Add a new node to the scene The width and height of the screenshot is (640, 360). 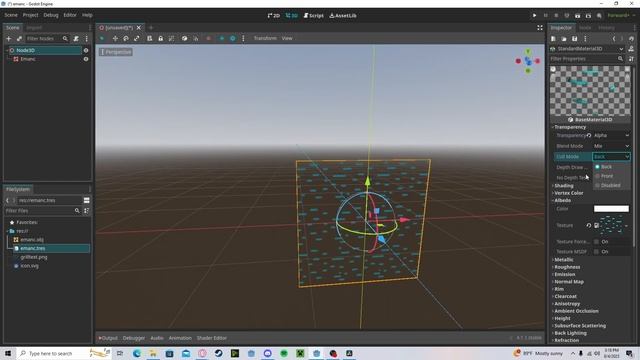[9, 38]
